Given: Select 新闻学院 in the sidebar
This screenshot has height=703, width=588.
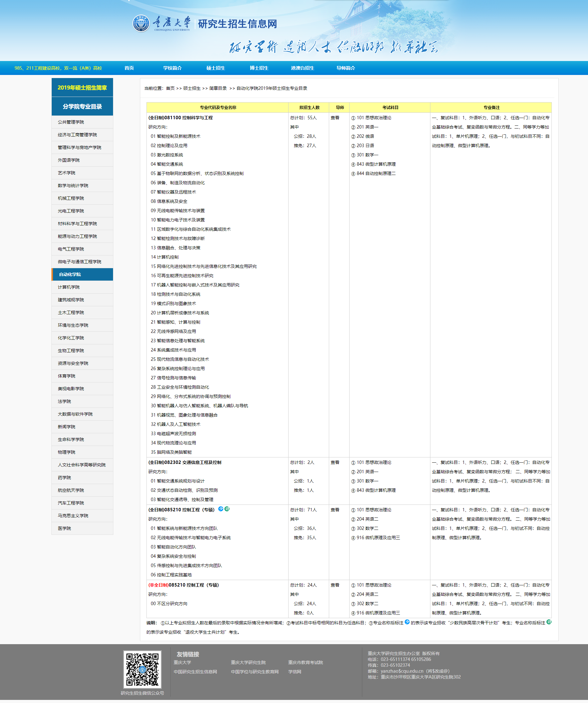Looking at the screenshot, I should click(x=82, y=427).
